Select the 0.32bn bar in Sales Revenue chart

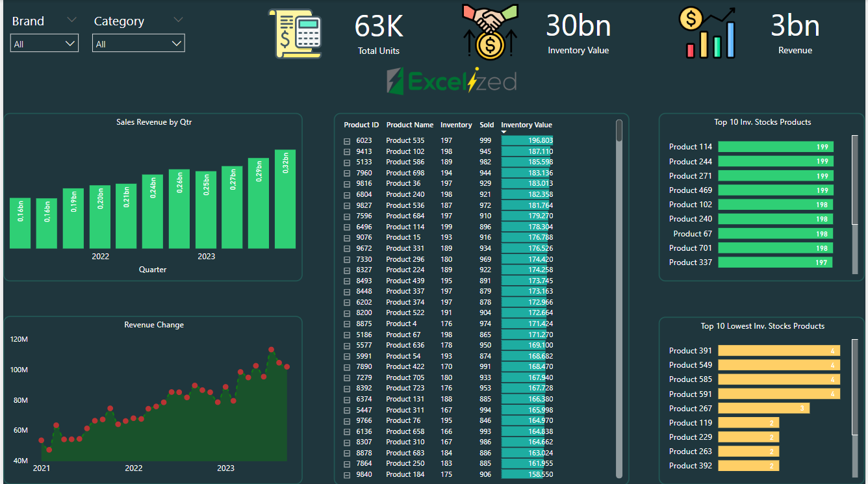pyautogui.click(x=285, y=199)
